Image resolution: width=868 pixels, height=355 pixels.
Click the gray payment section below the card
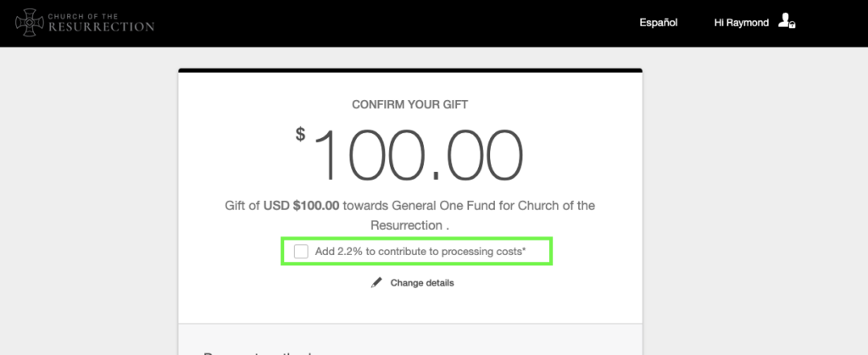410,340
